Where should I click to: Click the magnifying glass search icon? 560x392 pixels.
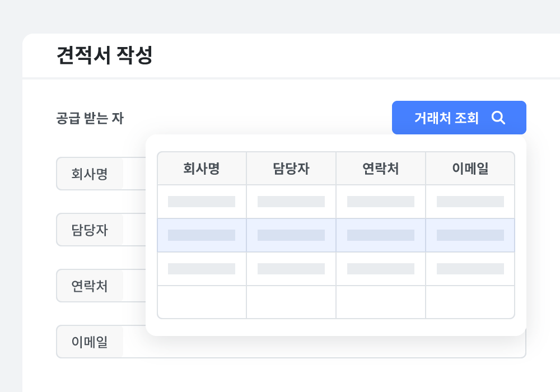tap(499, 118)
